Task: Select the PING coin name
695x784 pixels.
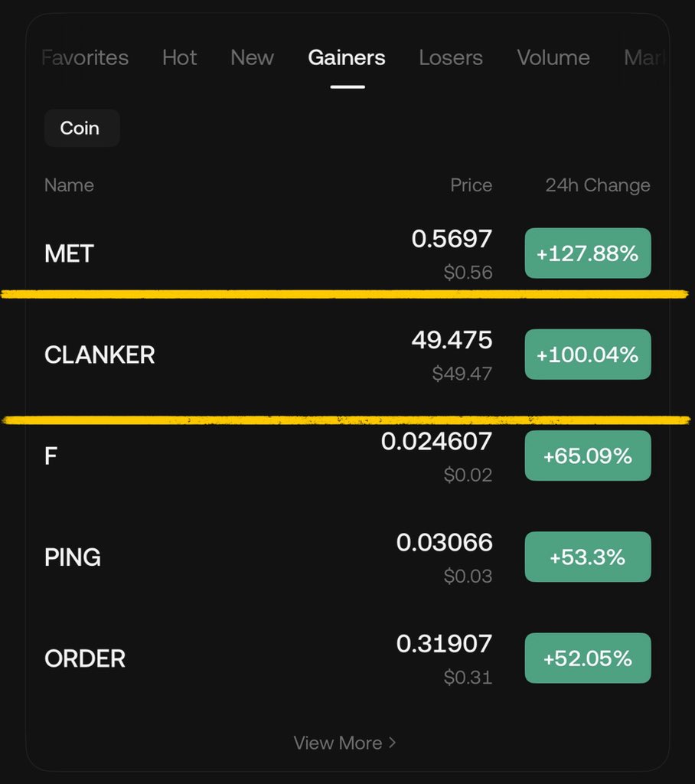Action: point(73,557)
